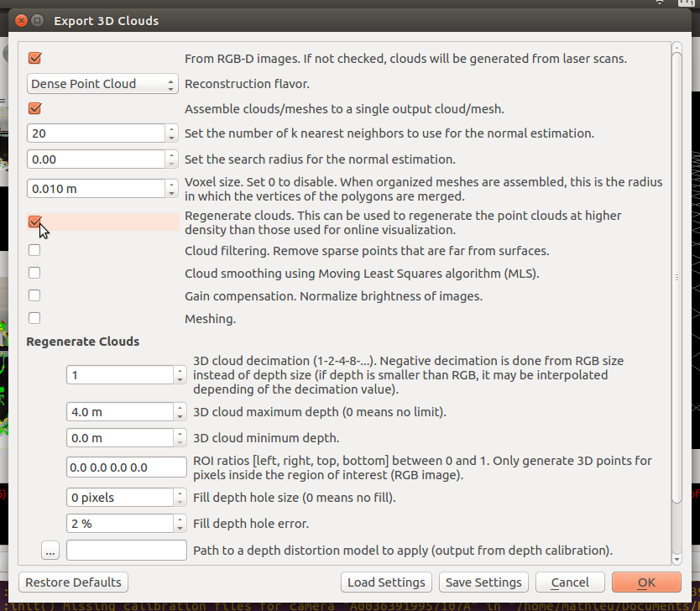The height and width of the screenshot is (611, 700).
Task: Click the browse button for depth distortion model
Action: click(x=50, y=551)
